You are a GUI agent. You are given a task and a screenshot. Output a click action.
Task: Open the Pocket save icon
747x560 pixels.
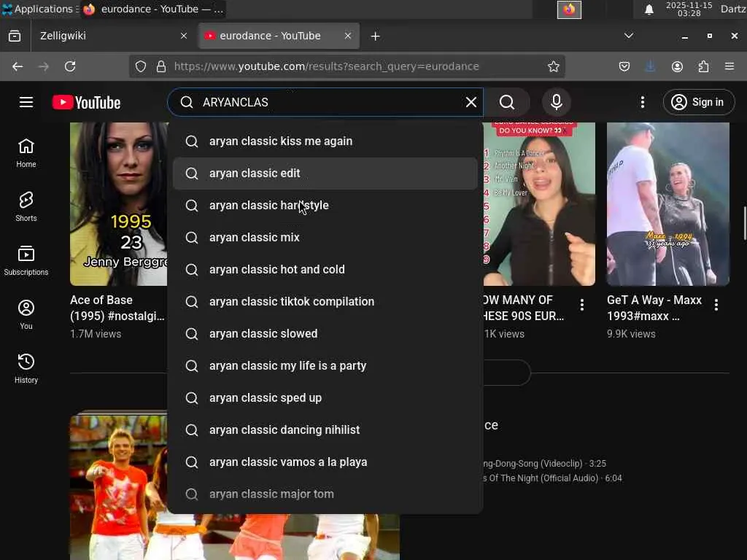(x=624, y=66)
